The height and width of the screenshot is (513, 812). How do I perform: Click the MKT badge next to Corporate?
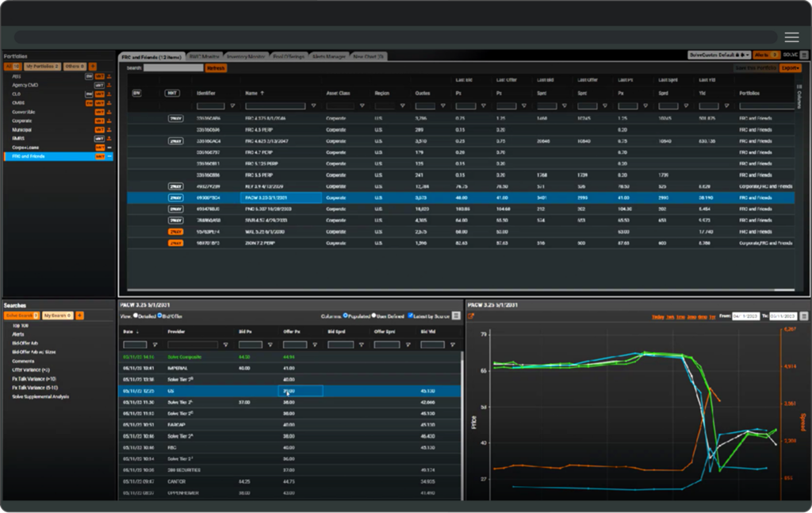(x=99, y=121)
